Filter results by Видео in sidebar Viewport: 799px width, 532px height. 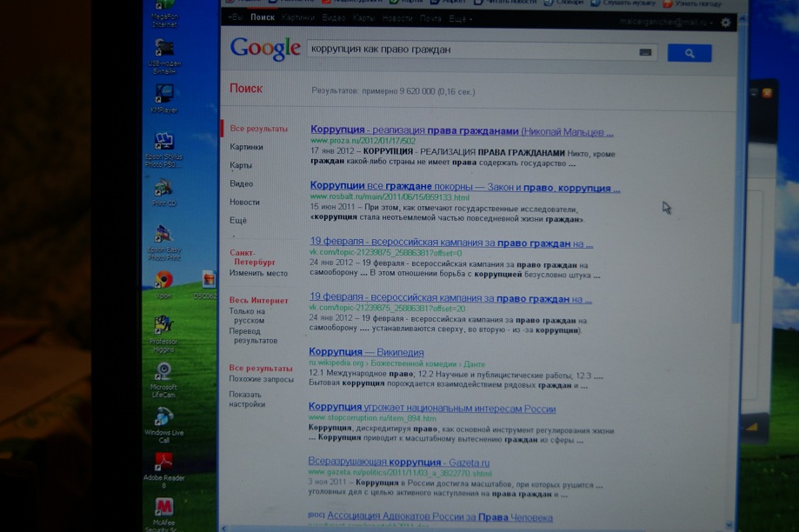click(241, 183)
